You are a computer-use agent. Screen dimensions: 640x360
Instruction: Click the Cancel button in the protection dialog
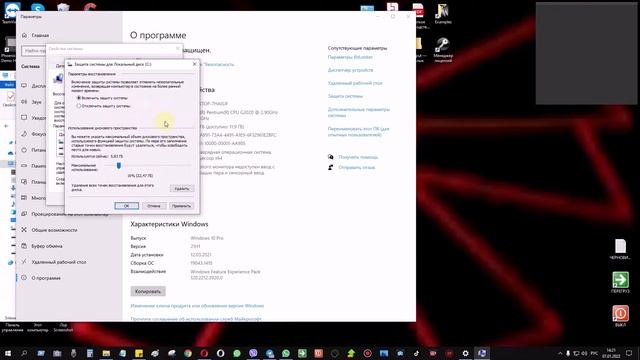click(x=154, y=206)
